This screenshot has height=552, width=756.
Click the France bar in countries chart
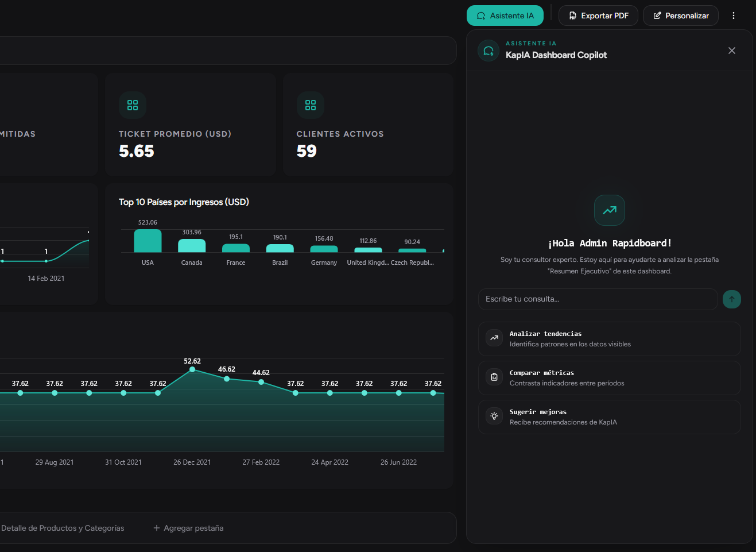[236, 248]
